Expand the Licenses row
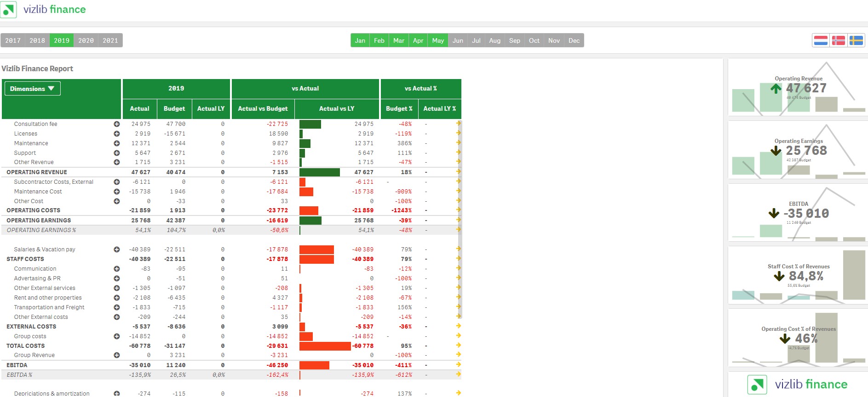Viewport: 868px width, 397px height. pos(117,134)
